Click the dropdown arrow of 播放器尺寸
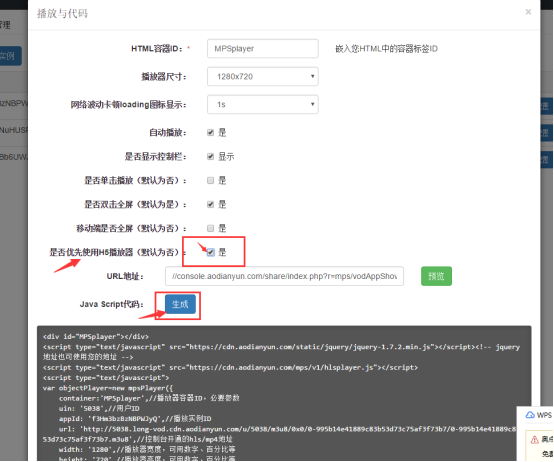This screenshot has width=554, height=462. [312, 76]
